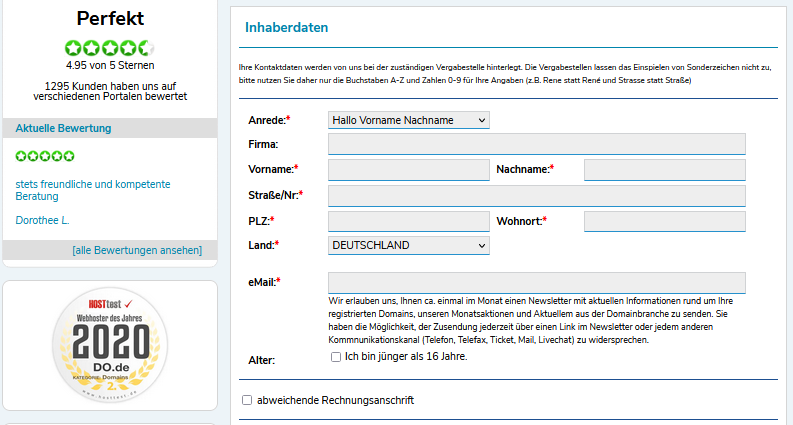793x425 pixels.
Task: Focus the Nachname text field
Action: click(665, 170)
